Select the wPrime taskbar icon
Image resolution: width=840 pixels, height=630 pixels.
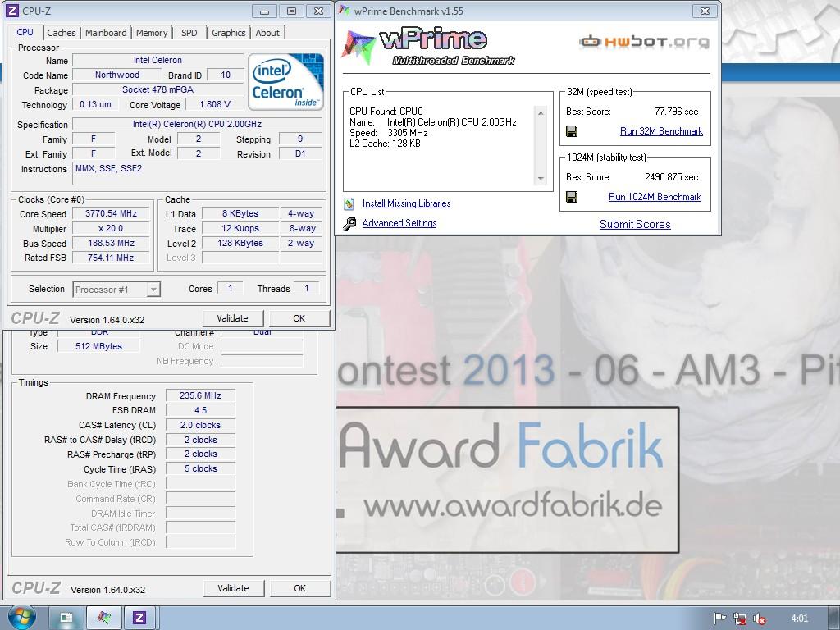pyautogui.click(x=104, y=618)
